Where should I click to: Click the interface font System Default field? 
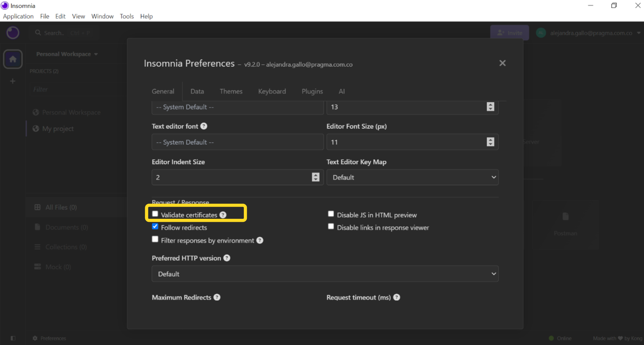[x=237, y=107]
